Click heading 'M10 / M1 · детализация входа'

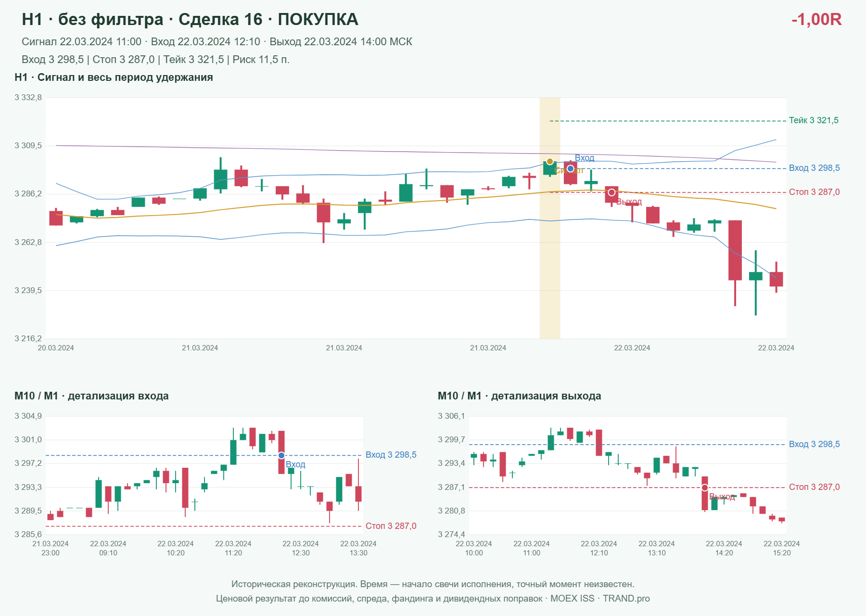click(x=91, y=396)
